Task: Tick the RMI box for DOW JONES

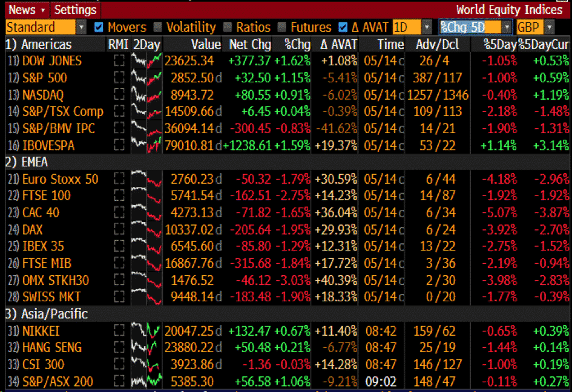Action: (x=119, y=60)
